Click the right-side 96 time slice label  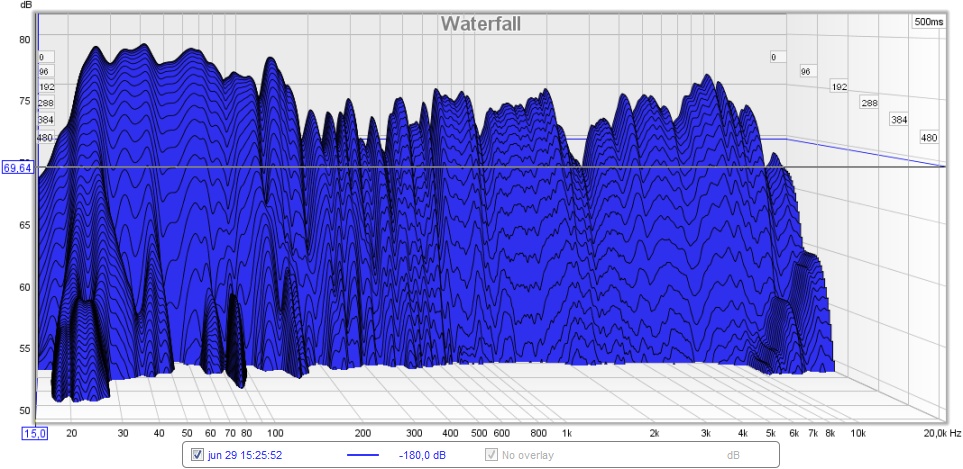806,72
